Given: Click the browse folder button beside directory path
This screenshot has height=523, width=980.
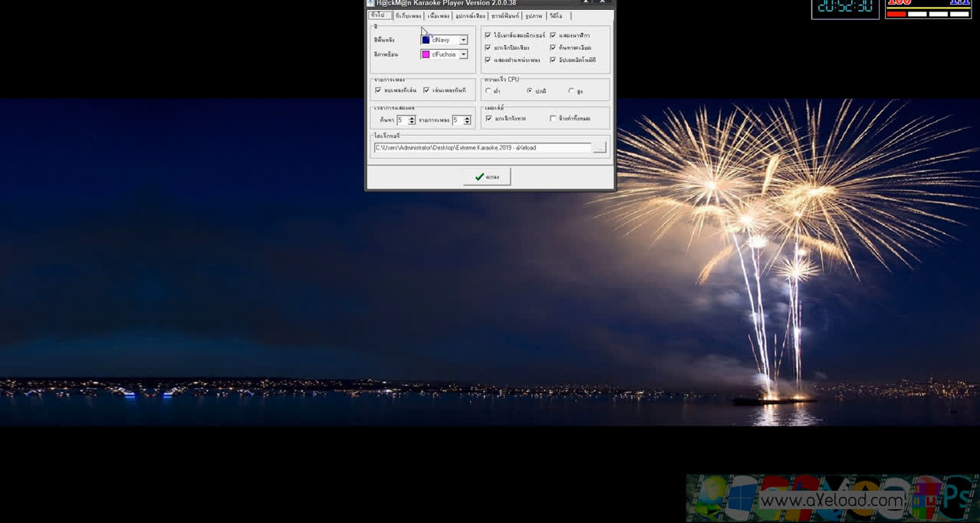Looking at the screenshot, I should 600,147.
